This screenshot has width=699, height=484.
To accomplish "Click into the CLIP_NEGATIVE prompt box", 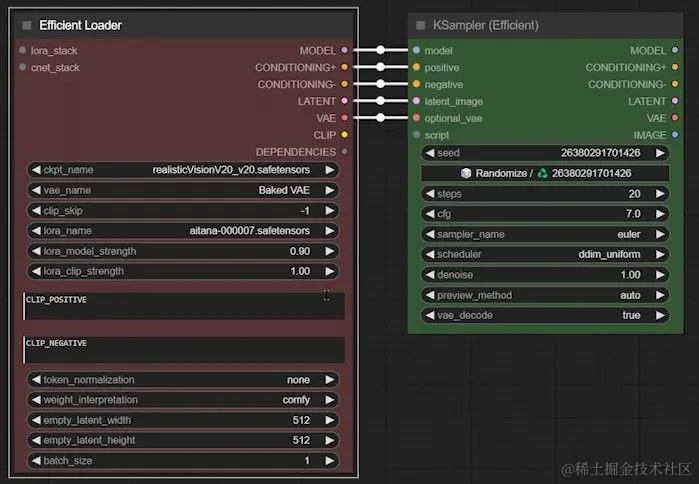I will (x=184, y=350).
